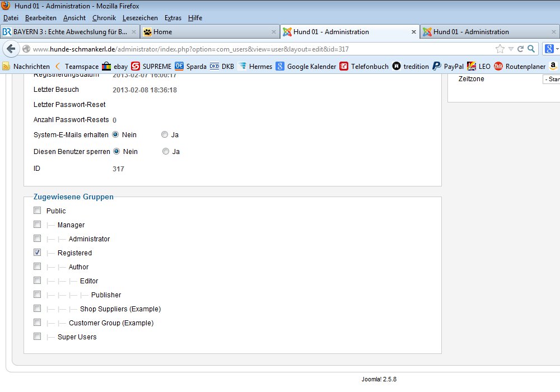The height and width of the screenshot is (392, 560).
Task: Uncheck the Registered group checkbox
Action: 38,253
